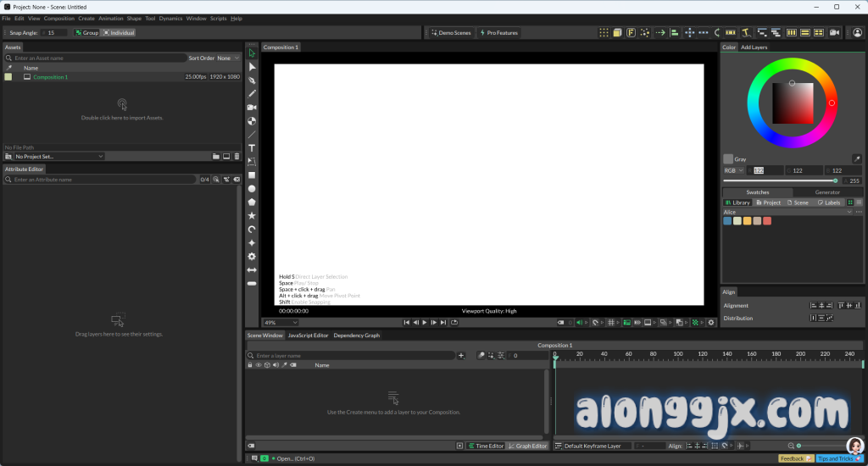
Task: Select the Text tool
Action: [x=252, y=148]
